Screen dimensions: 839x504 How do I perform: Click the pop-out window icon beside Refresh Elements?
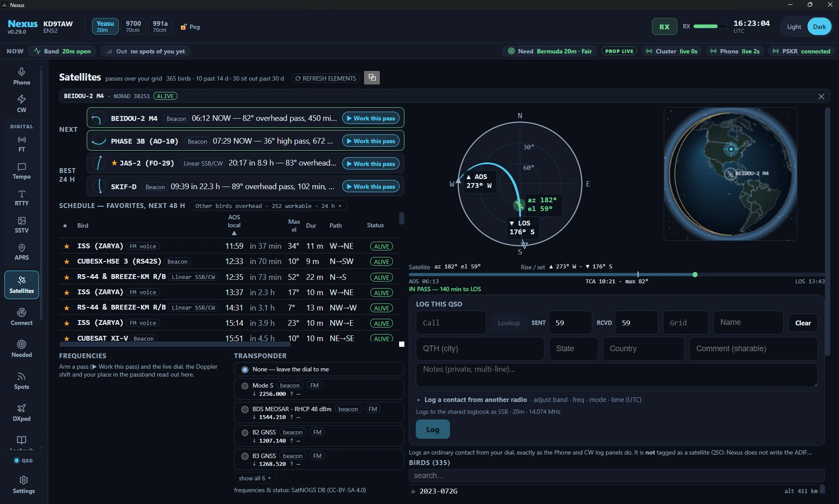click(372, 78)
